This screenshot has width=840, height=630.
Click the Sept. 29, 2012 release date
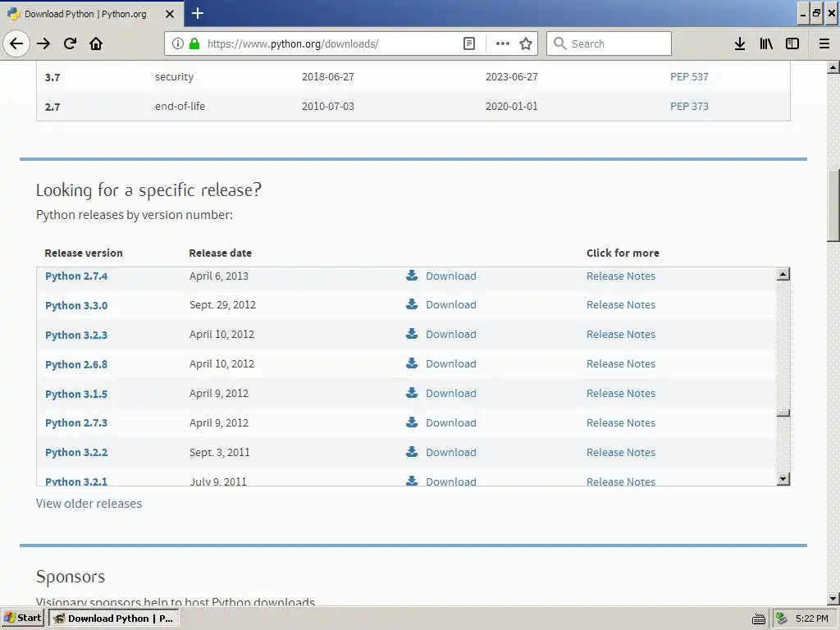point(222,305)
